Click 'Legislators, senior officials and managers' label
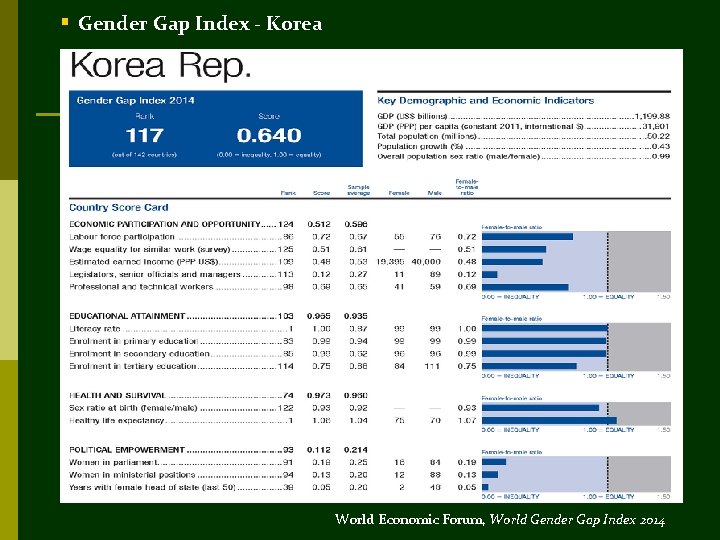Screen dimensions: 720x540 (155, 274)
